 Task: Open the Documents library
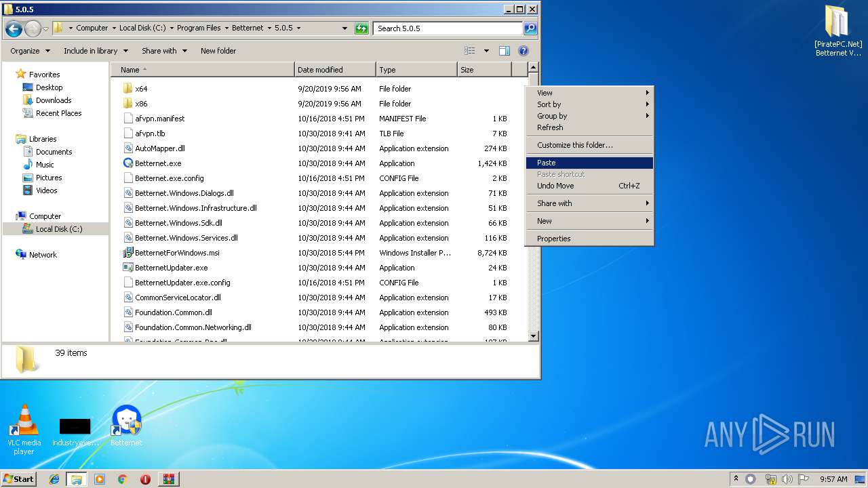54,152
